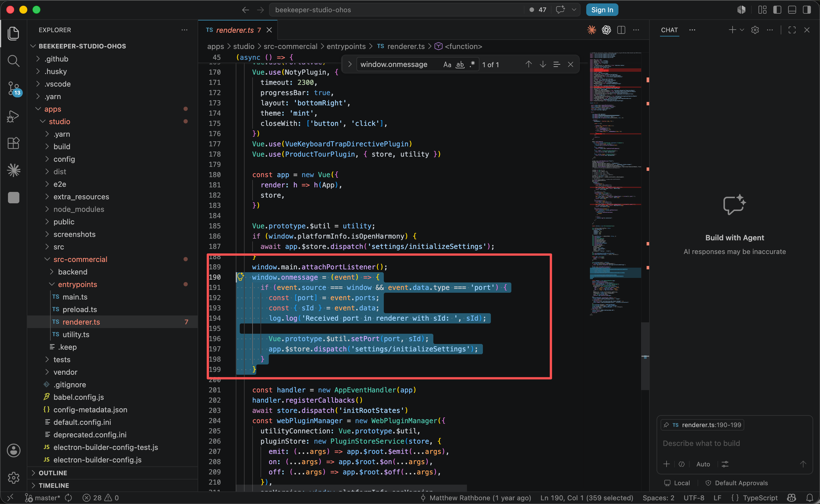Screen dimensions: 820x504
Task: Open the Explorer view in the activity bar
Action: pyautogui.click(x=13, y=33)
